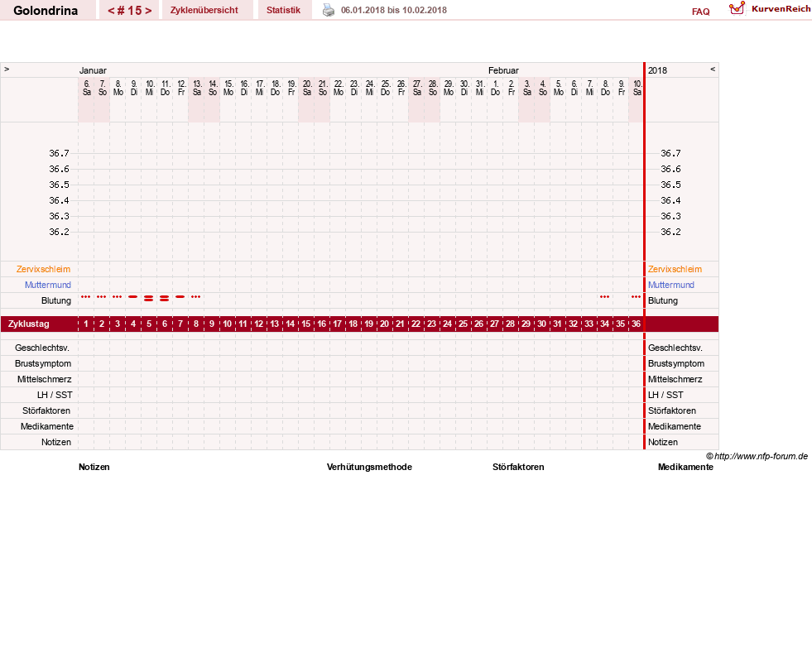The width and height of the screenshot is (812, 648).
Task: Click the bold Verhütungsmethode heading below the chart
Action: [x=369, y=467]
